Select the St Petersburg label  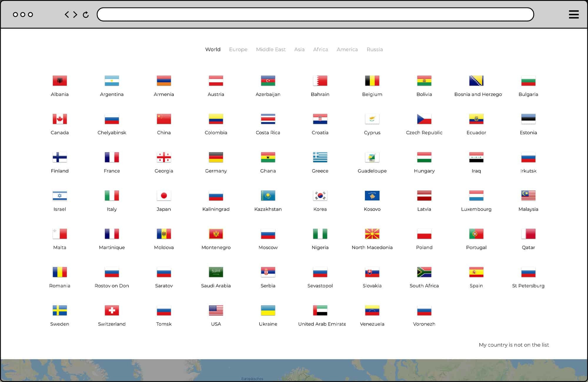pyautogui.click(x=528, y=286)
